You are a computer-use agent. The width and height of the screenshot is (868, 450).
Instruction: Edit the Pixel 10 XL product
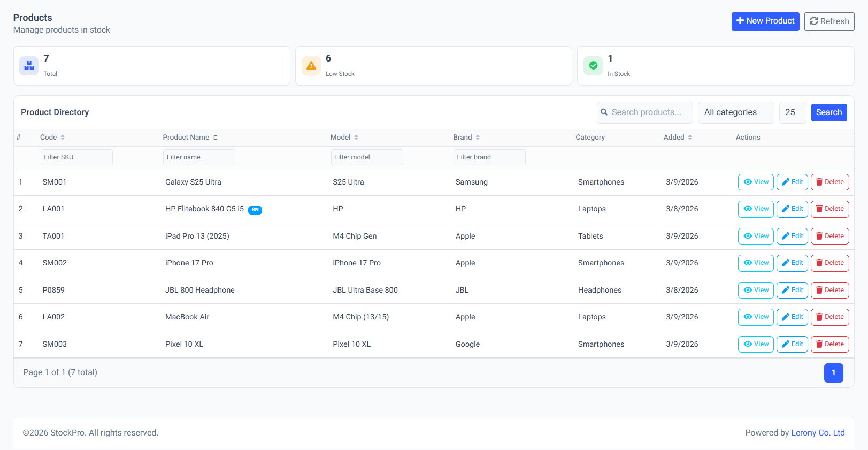(792, 344)
